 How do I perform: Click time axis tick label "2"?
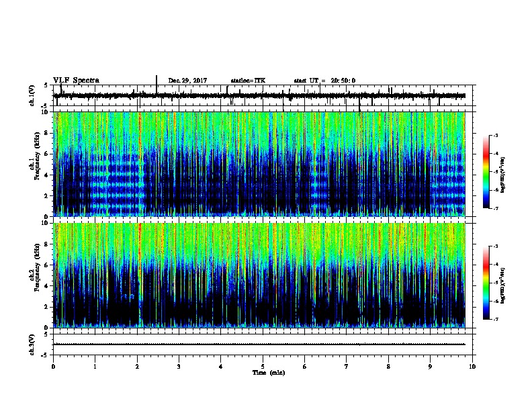(x=137, y=367)
